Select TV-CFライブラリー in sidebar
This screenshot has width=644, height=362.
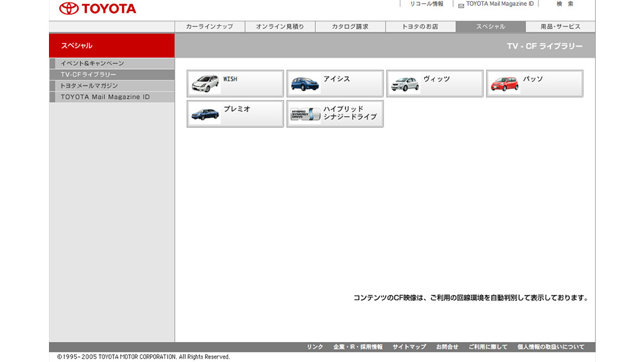(x=112, y=74)
